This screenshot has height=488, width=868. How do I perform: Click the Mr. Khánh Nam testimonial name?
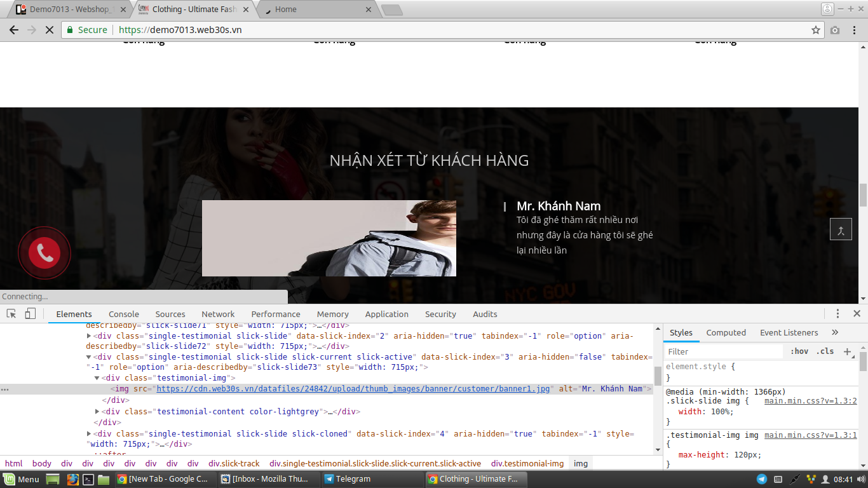559,206
